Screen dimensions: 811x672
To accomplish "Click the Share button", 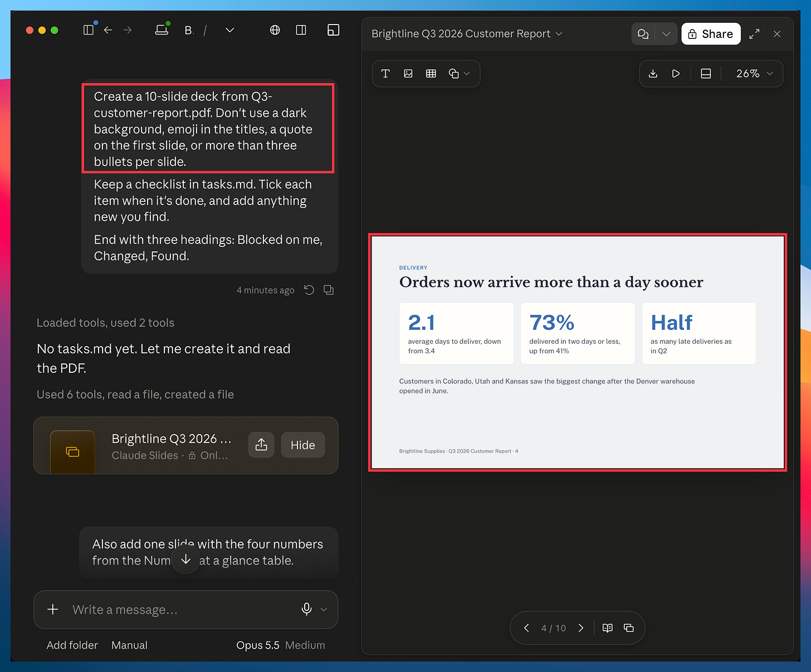I will coord(711,34).
